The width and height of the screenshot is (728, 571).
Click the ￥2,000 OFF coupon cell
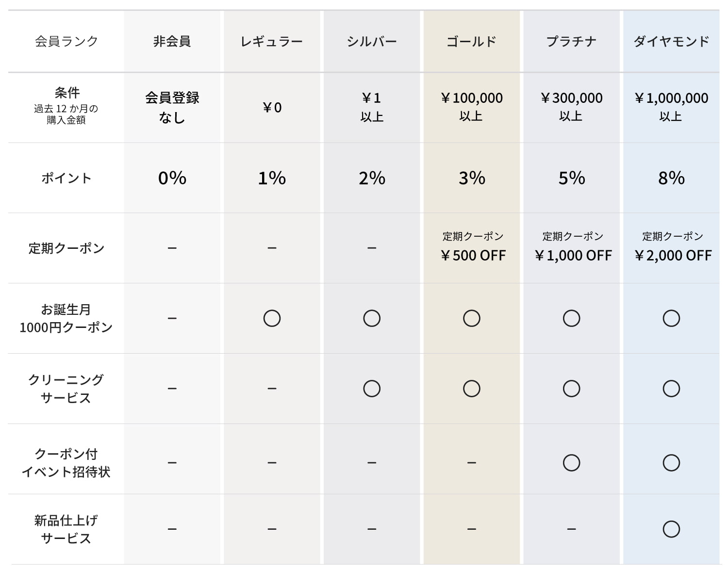click(673, 248)
